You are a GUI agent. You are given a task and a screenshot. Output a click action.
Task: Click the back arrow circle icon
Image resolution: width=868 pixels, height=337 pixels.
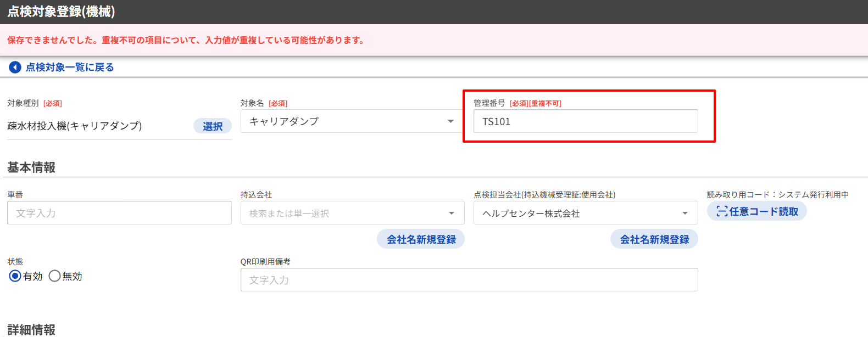[15, 68]
